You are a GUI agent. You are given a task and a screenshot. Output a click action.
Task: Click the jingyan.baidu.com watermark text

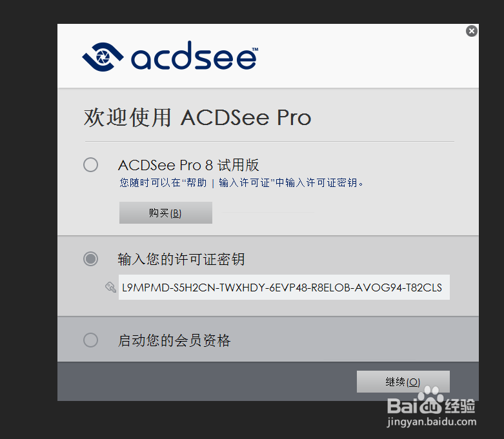pos(432,422)
